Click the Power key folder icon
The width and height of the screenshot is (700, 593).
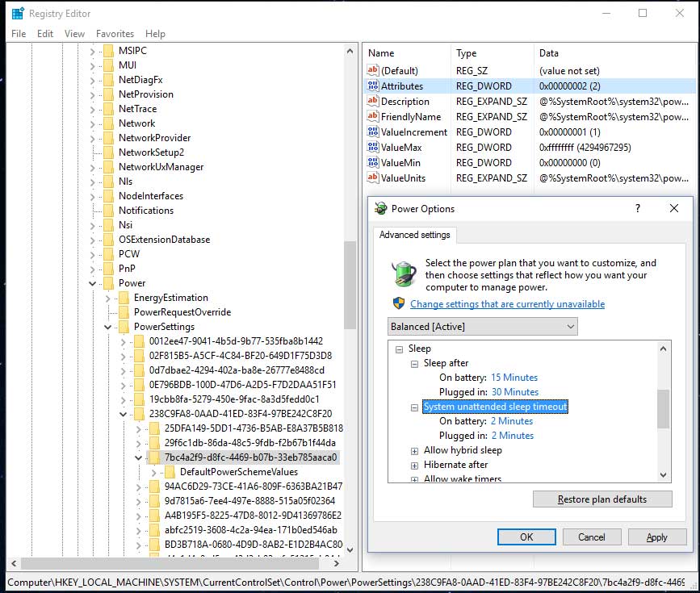[108, 283]
